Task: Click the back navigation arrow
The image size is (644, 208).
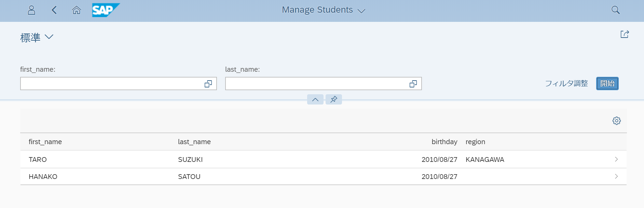Action: pos(54,10)
